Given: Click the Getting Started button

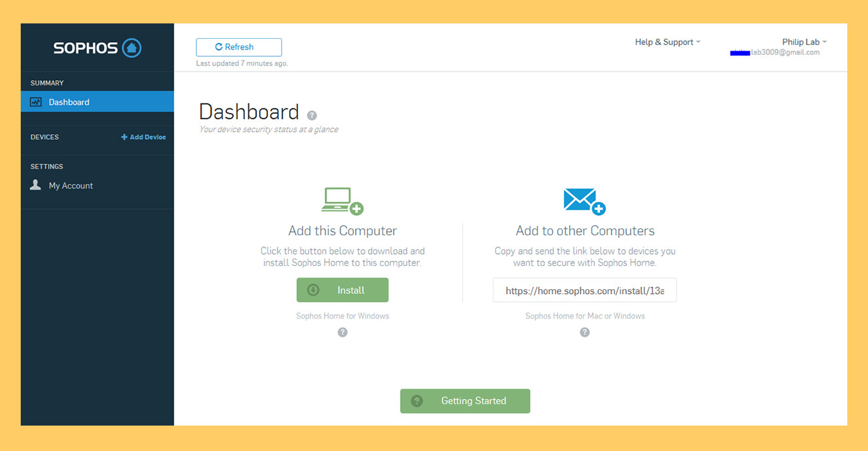Looking at the screenshot, I should (x=465, y=401).
